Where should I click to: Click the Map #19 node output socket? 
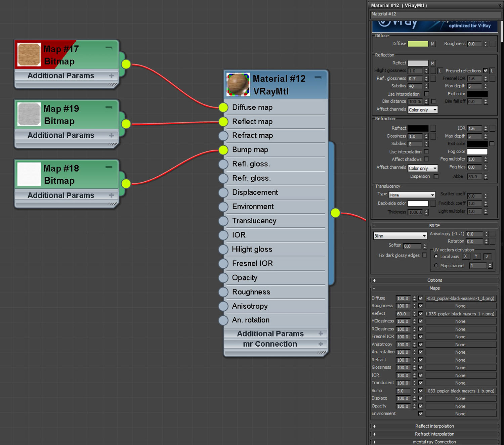(126, 124)
